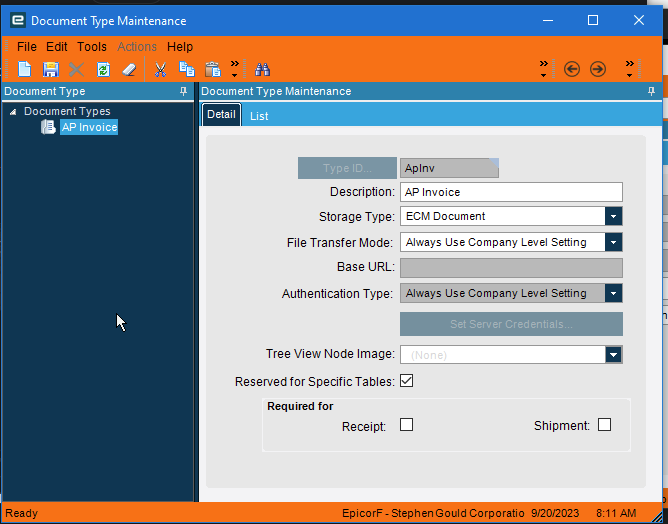The height and width of the screenshot is (524, 668).
Task: Collapse the Document Types tree node
Action: (x=13, y=112)
